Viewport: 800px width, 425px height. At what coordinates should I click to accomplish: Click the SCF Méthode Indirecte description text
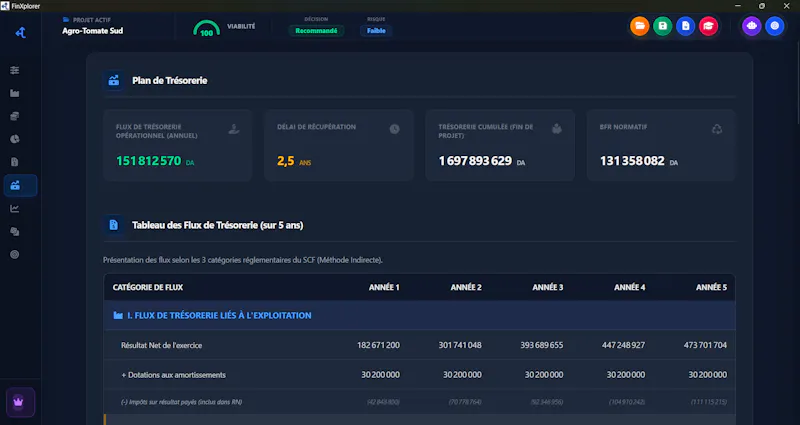pos(243,260)
